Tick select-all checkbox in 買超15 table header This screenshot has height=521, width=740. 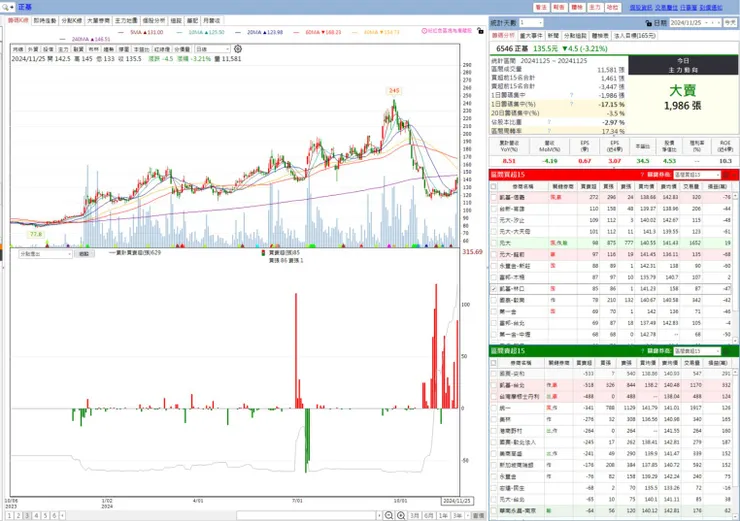coord(494,186)
